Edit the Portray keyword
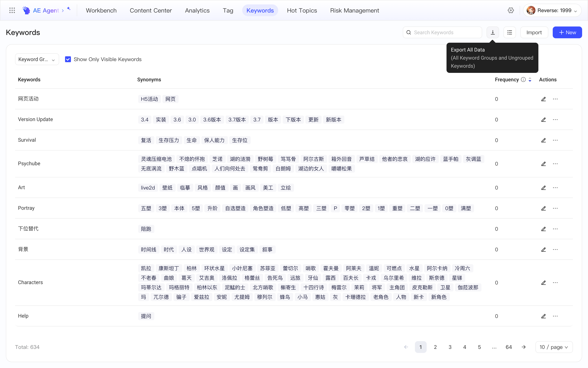The image size is (588, 368). (x=543, y=208)
